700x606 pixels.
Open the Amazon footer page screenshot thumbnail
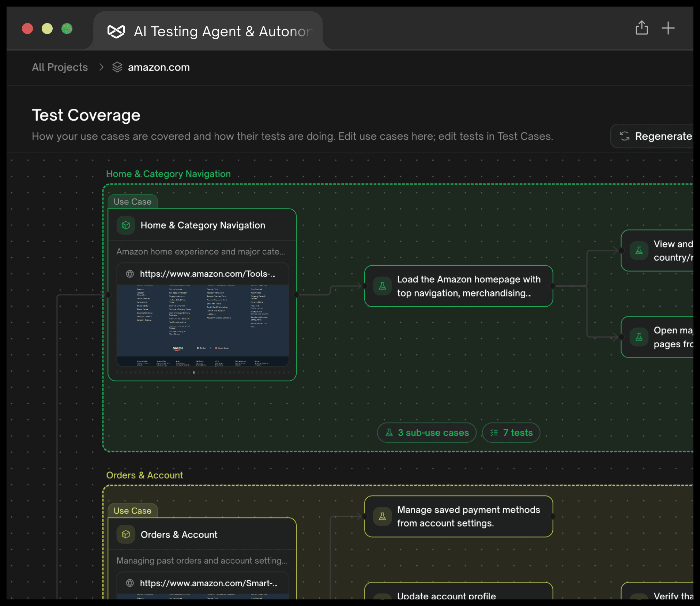click(x=203, y=325)
